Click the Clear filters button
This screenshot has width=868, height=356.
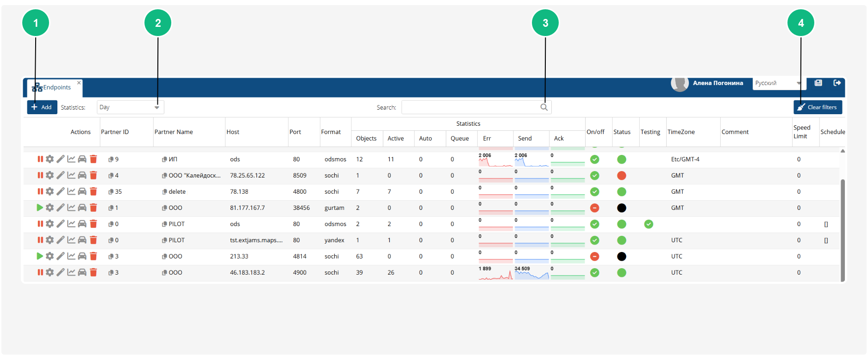pos(818,107)
